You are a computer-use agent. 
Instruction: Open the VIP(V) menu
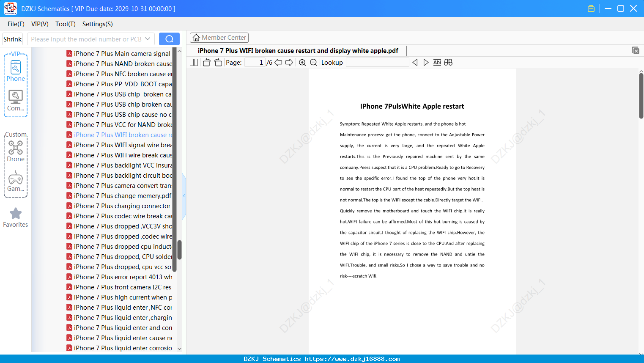point(40,24)
